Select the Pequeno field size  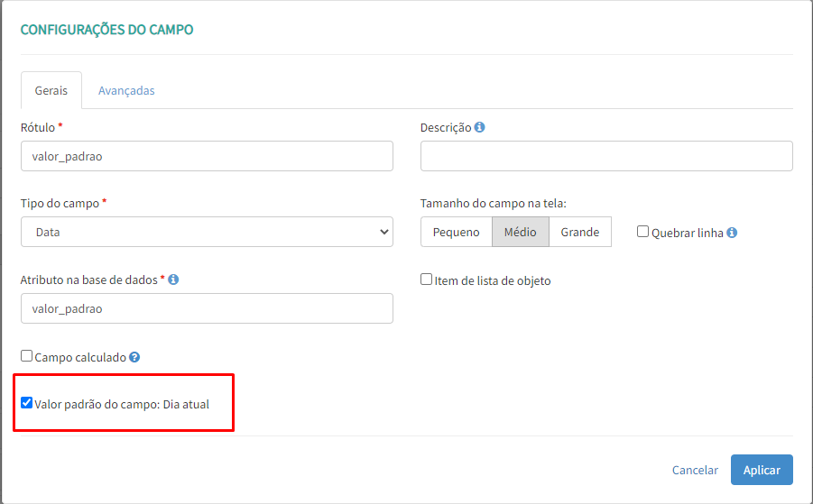[x=457, y=232]
